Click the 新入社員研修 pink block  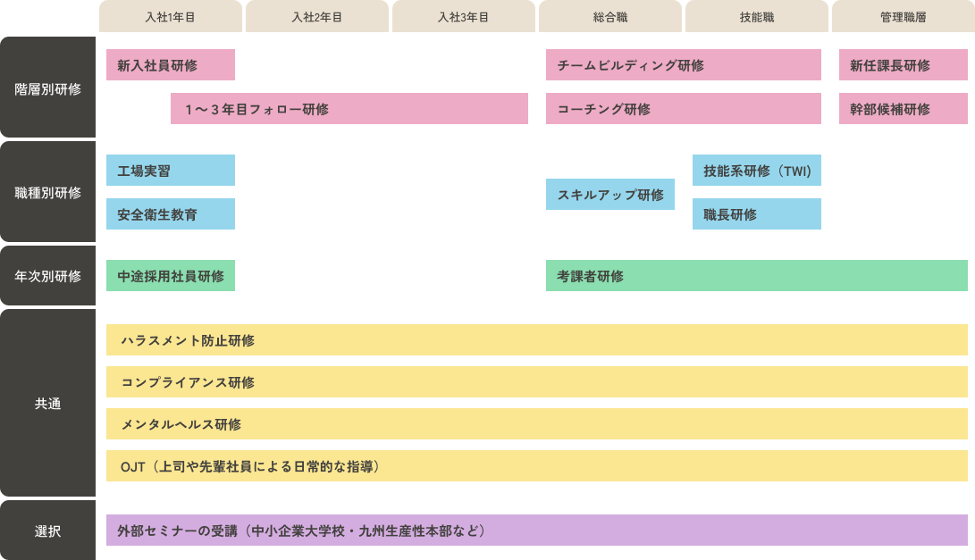coord(170,65)
